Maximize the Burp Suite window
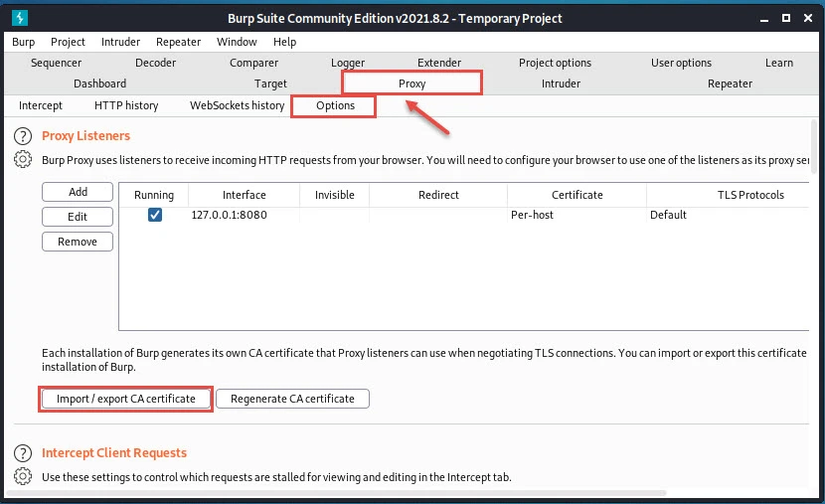This screenshot has width=825, height=504. pos(786,18)
